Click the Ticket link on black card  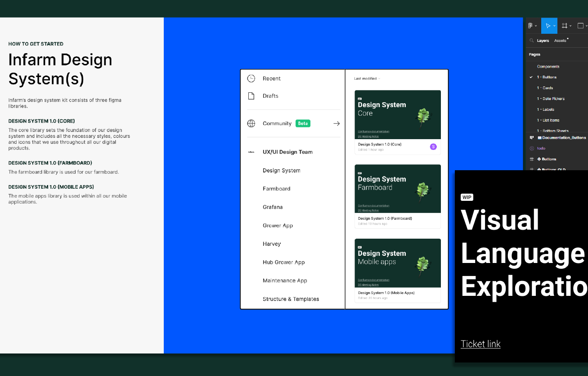pyautogui.click(x=480, y=344)
